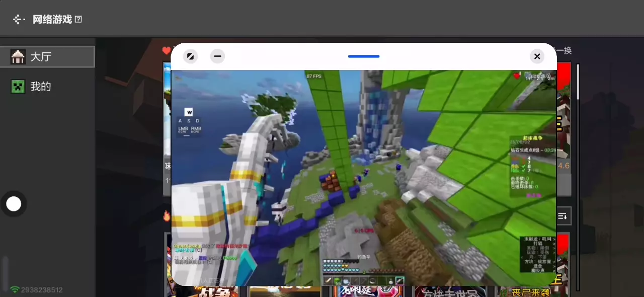Open the sort list icon on the right

pyautogui.click(x=563, y=216)
